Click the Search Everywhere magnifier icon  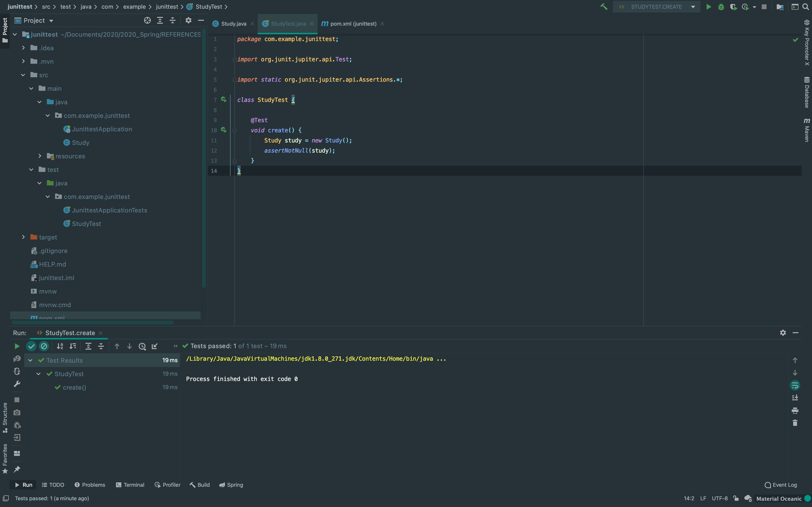tap(806, 7)
